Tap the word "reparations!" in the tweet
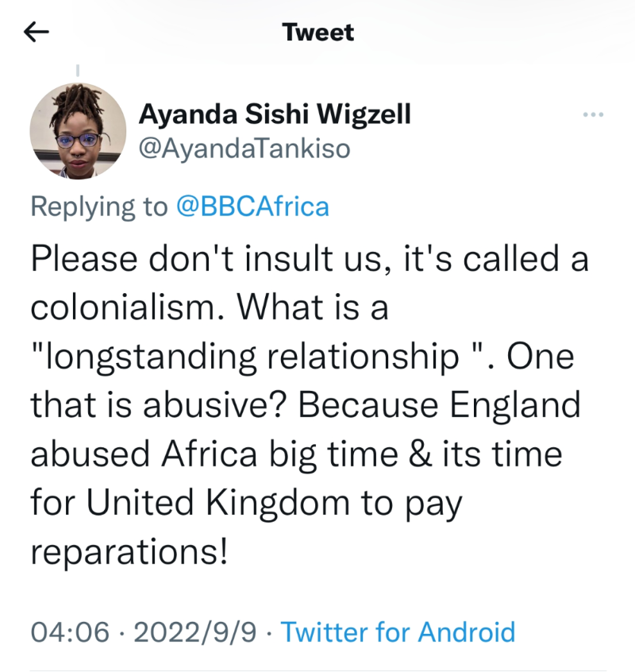Viewport: 635px width, 672px height. [x=129, y=552]
